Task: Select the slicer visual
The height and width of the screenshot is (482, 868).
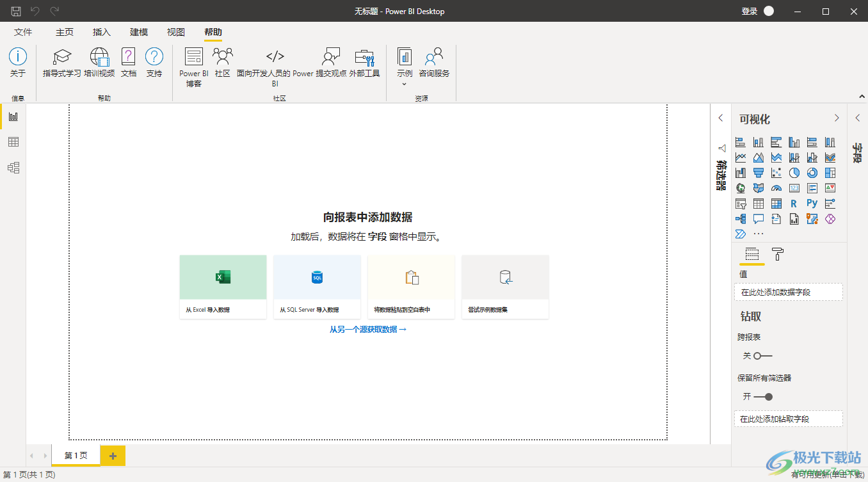Action: click(x=741, y=204)
